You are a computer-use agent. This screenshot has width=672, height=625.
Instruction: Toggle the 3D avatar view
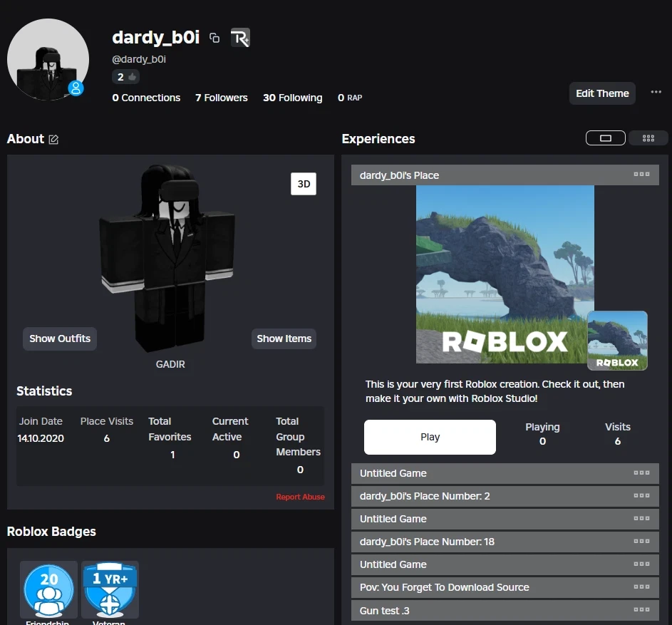click(x=304, y=184)
